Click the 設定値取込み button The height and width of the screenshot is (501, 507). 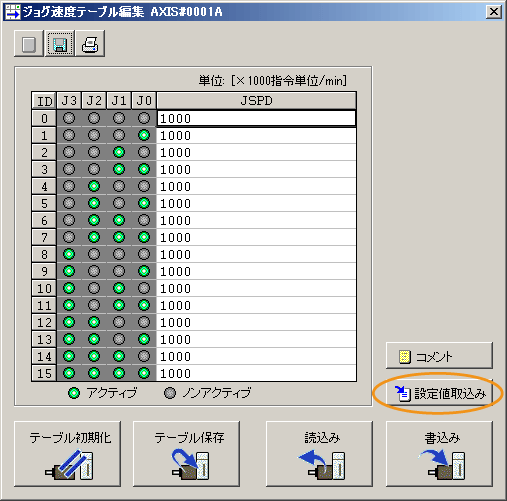[x=439, y=393]
